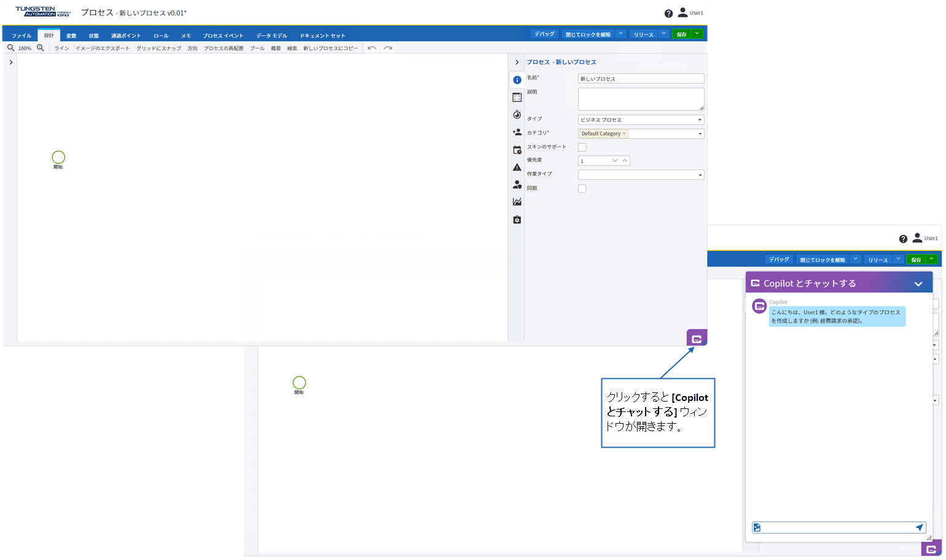Switch to the 変数 tab
The width and height of the screenshot is (946, 560).
tap(71, 36)
